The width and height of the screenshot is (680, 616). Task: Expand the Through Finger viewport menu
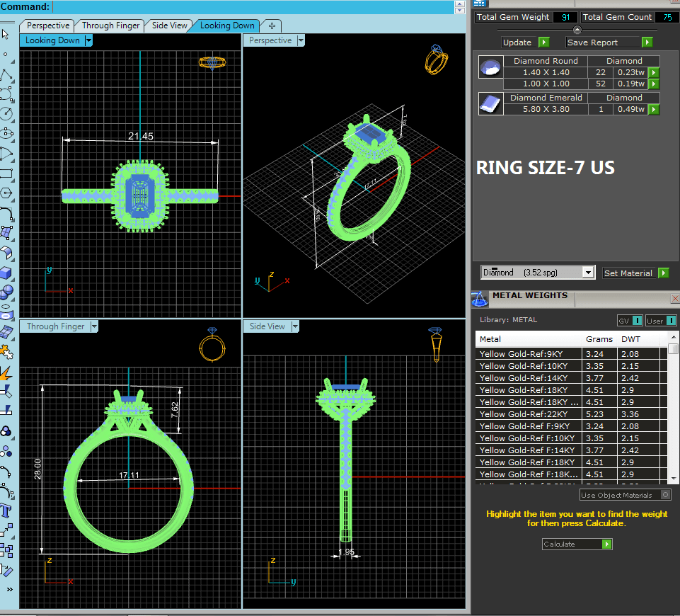pyautogui.click(x=93, y=326)
